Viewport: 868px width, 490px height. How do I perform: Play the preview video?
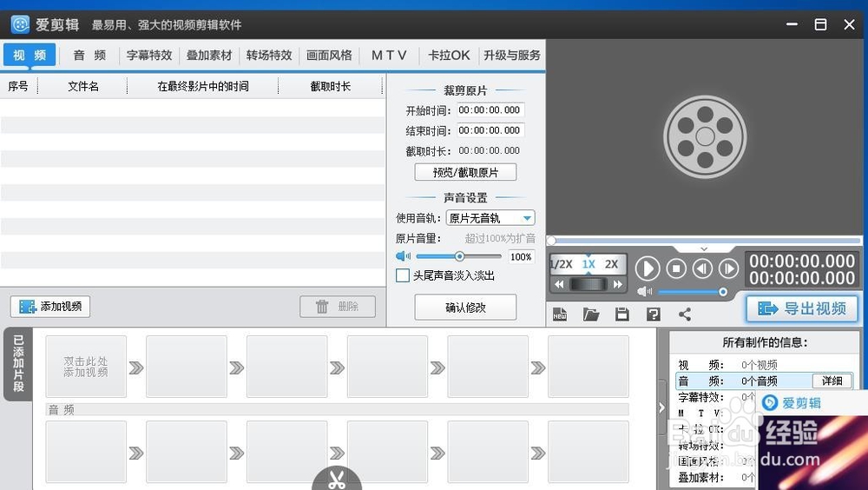coord(648,268)
